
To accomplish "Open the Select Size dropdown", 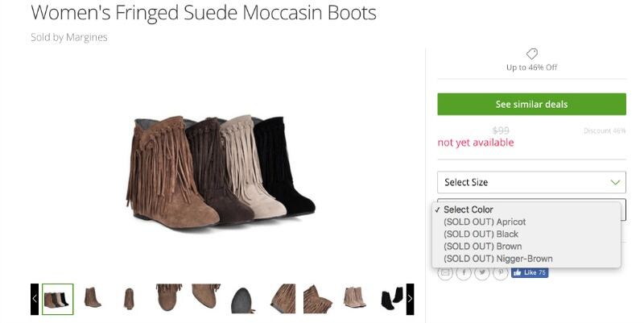I will coord(531,182).
